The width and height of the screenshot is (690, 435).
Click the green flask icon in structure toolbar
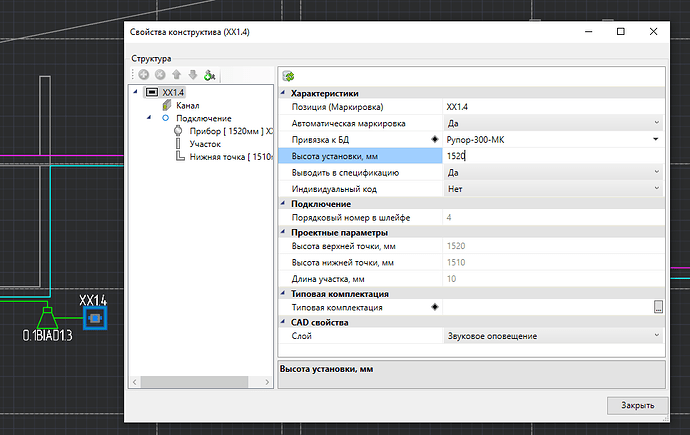(208, 75)
